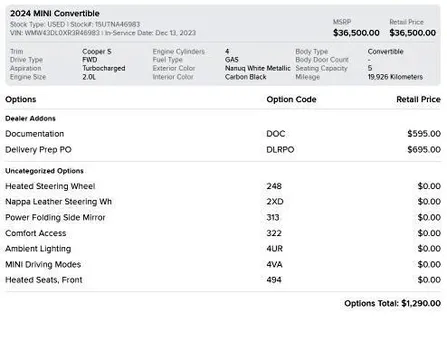Screen dimensions: 447x360
Task: Click the Delivery Prep price $695.00
Action: (424, 150)
